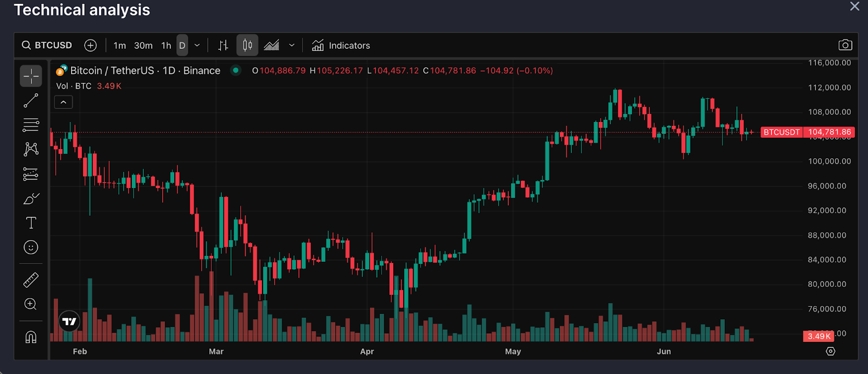Viewport: 868px width, 374px height.
Task: Open the BTCUSD symbol search
Action: tap(47, 45)
